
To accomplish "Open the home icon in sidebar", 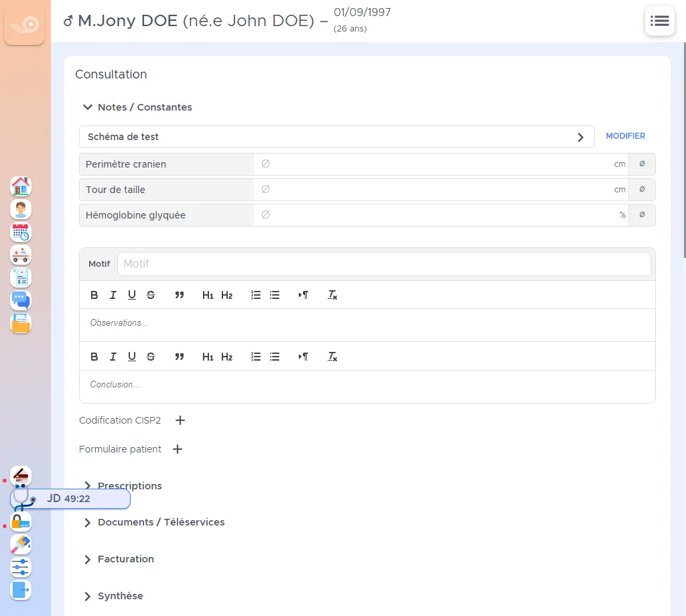I will [21, 186].
